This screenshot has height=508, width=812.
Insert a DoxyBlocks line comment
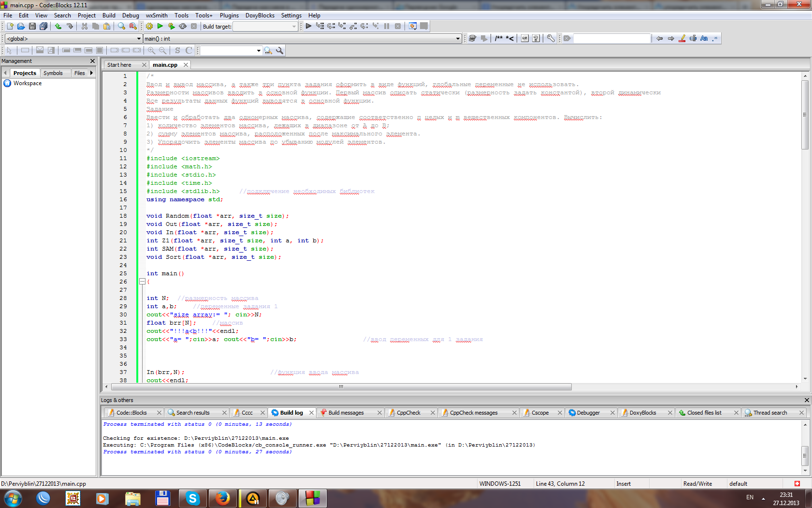510,38
